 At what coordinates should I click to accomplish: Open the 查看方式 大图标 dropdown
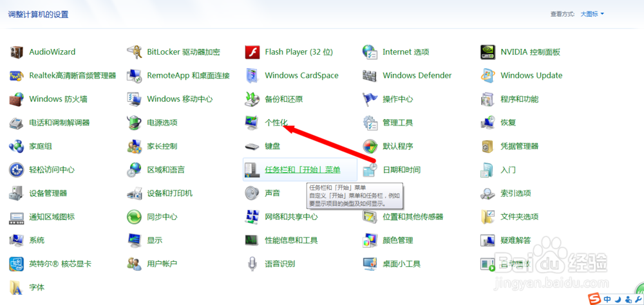tap(592, 14)
